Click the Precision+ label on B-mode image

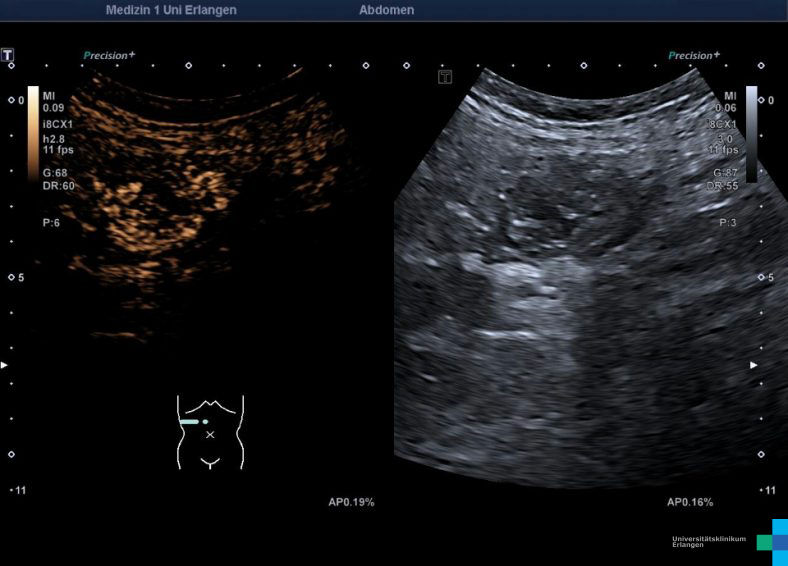point(693,56)
